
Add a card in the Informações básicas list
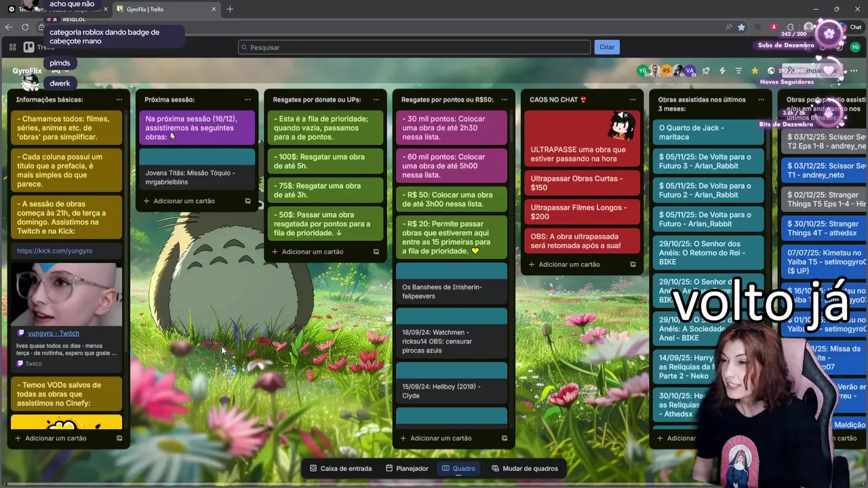coord(56,438)
